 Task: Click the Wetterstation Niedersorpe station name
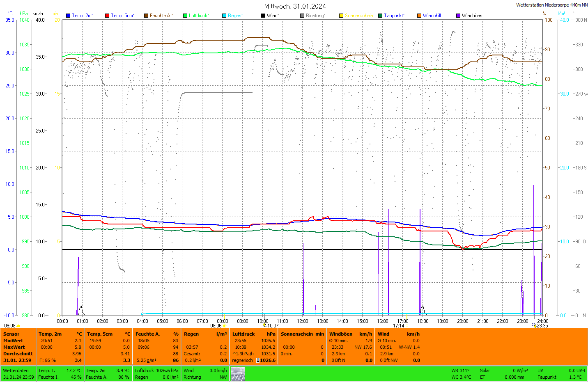pos(551,5)
